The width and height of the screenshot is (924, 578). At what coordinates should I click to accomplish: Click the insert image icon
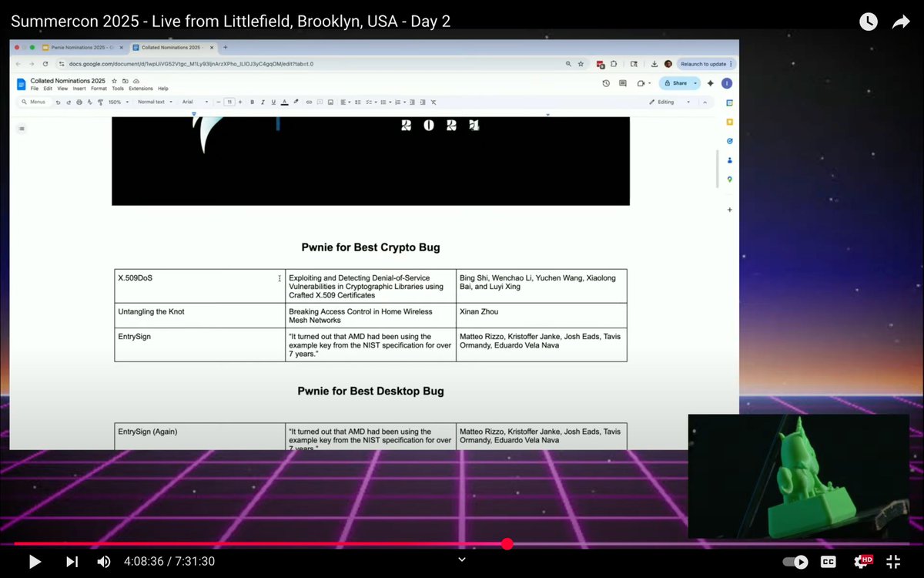tap(330, 102)
